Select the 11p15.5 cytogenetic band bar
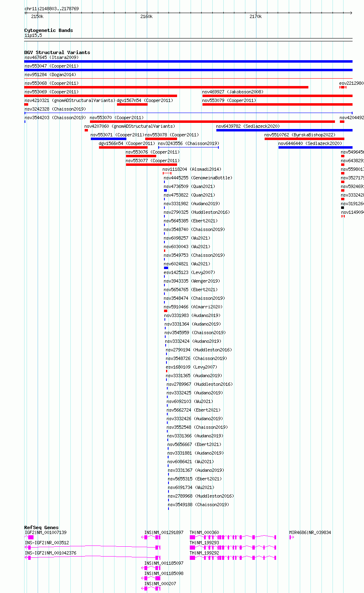Screen dimensions: 364x593 pos(188,40)
